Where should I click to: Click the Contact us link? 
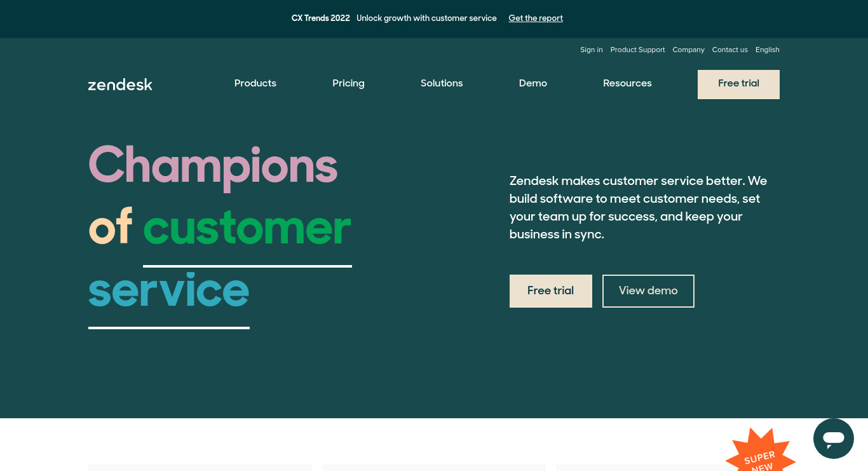[730, 50]
